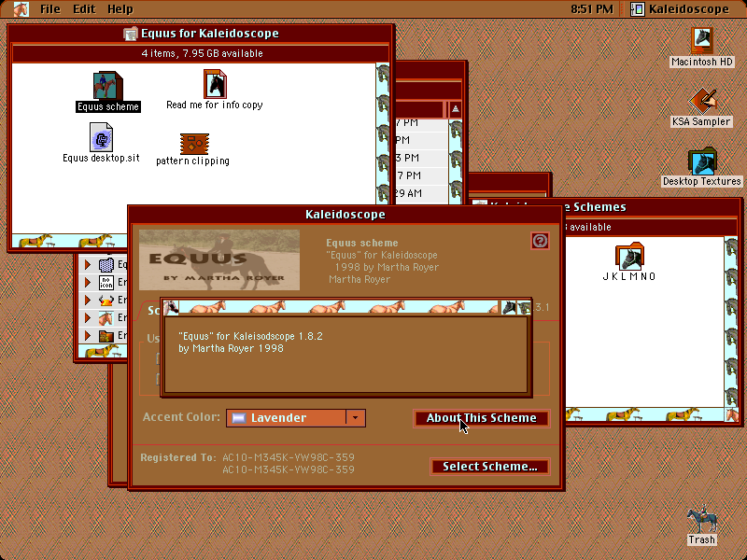Open the Help menu
Image resolution: width=747 pixels, height=560 pixels.
pyautogui.click(x=120, y=9)
